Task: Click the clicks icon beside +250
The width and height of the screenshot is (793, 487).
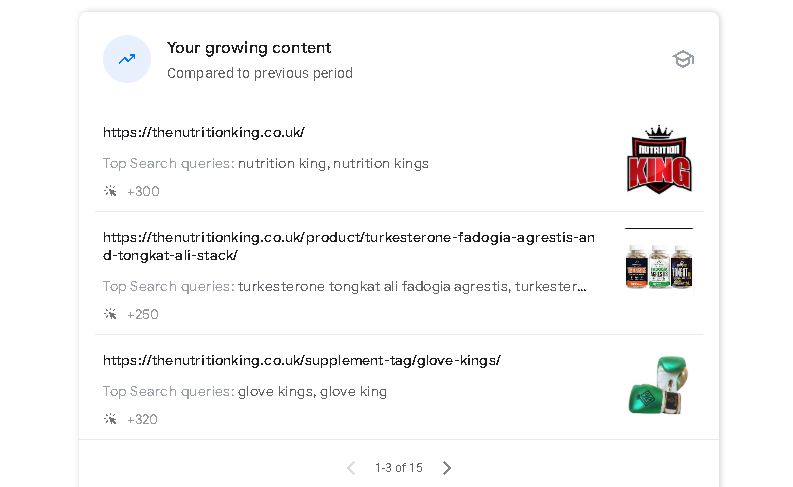Action: [x=110, y=314]
